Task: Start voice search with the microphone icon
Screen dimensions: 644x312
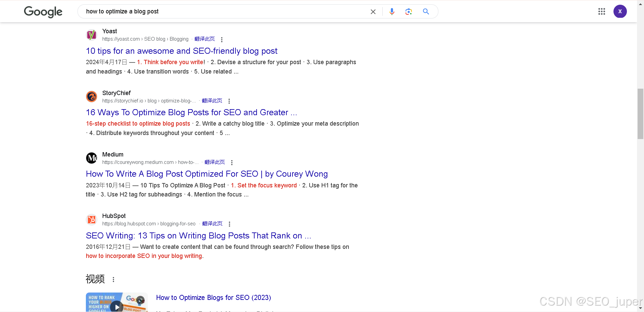Action: tap(392, 12)
